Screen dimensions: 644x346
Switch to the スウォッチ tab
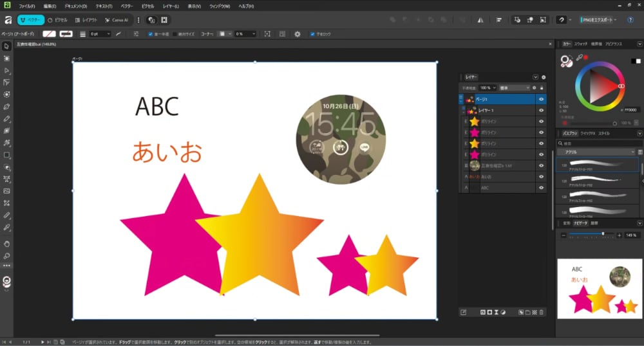[580, 44]
